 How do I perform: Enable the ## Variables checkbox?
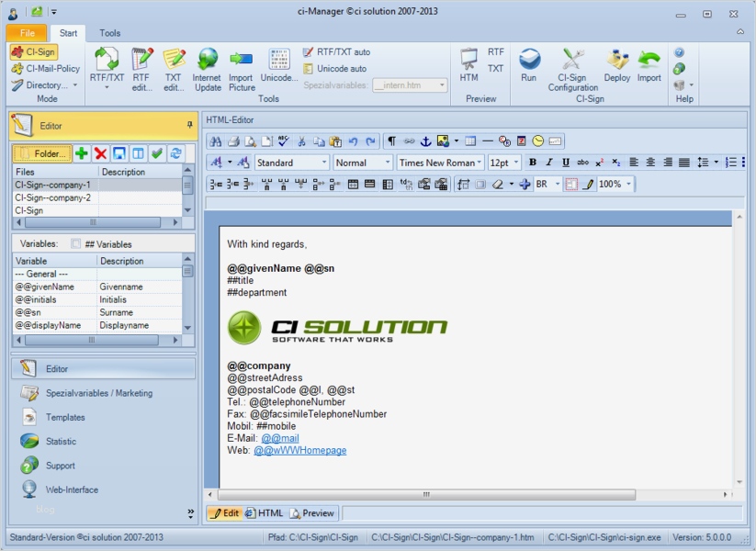(x=75, y=244)
